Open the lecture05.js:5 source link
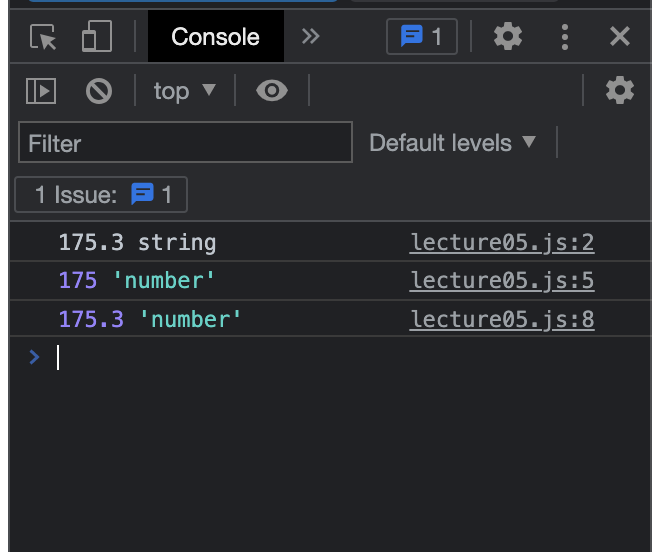The height and width of the screenshot is (552, 652). (x=502, y=281)
